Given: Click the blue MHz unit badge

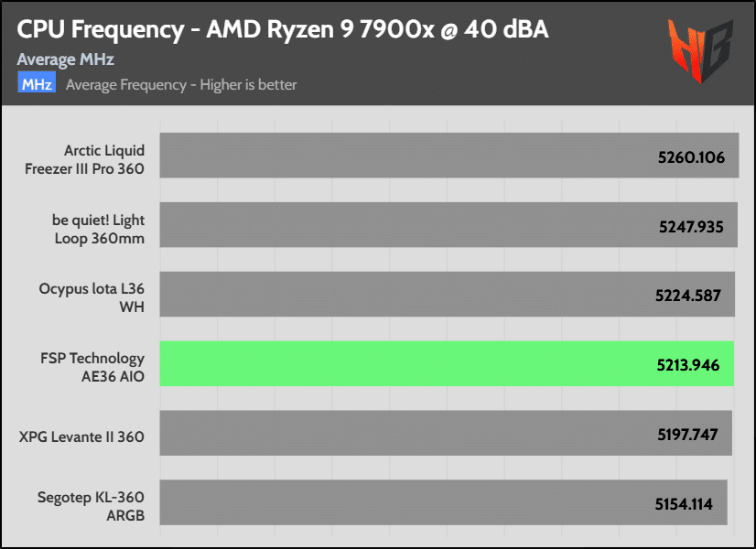Looking at the screenshot, I should click(37, 82).
